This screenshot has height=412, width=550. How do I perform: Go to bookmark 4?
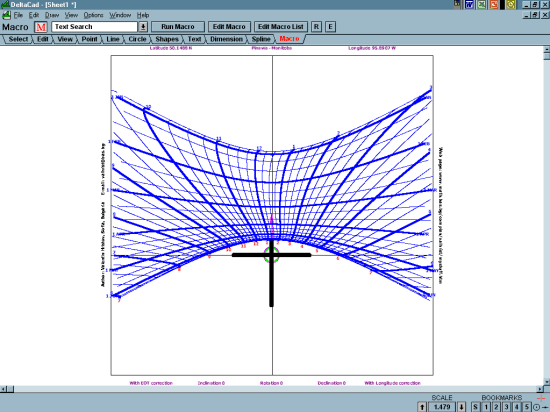click(516, 407)
